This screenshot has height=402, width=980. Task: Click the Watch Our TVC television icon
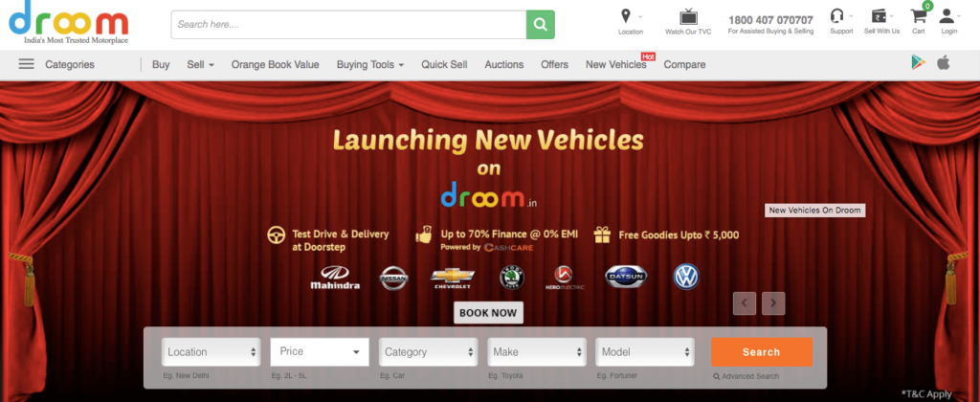688,16
